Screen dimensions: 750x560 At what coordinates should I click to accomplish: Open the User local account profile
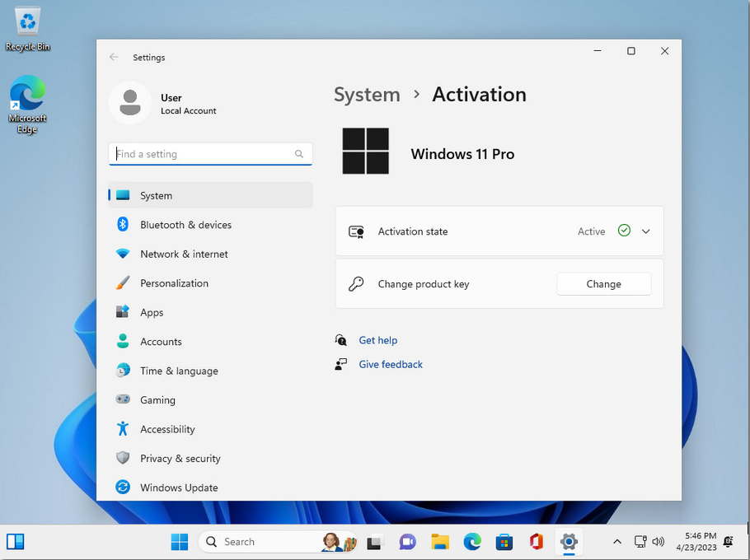click(163, 103)
